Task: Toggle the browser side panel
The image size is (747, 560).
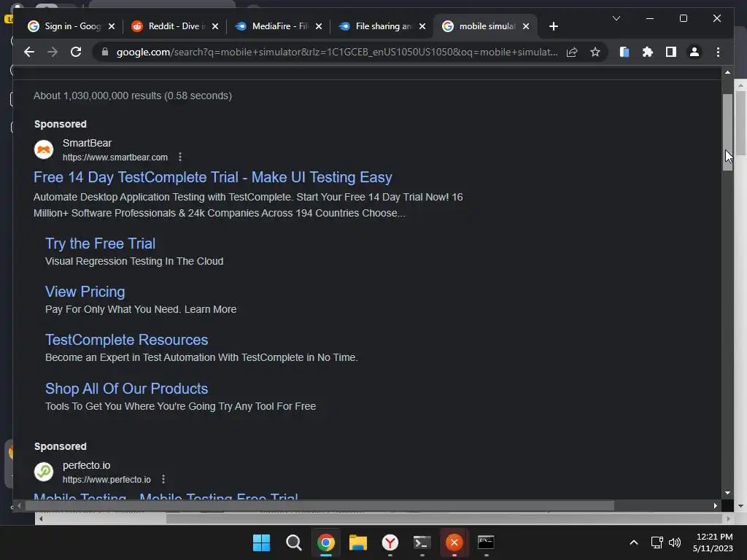Action: click(x=671, y=52)
